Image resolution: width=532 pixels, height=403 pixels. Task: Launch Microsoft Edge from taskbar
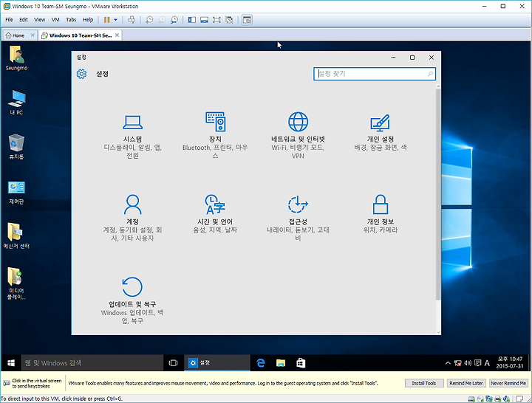(261, 363)
